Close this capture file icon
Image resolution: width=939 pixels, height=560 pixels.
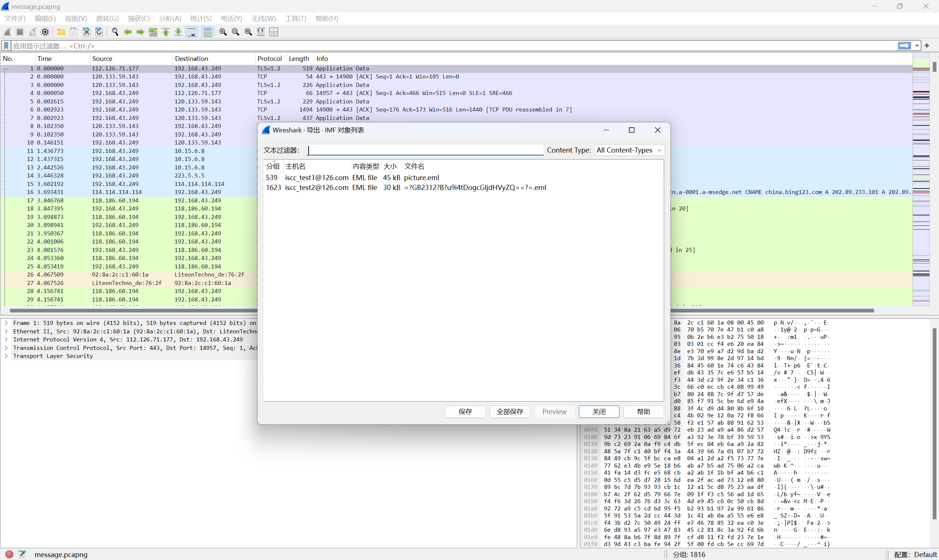pos(87,32)
